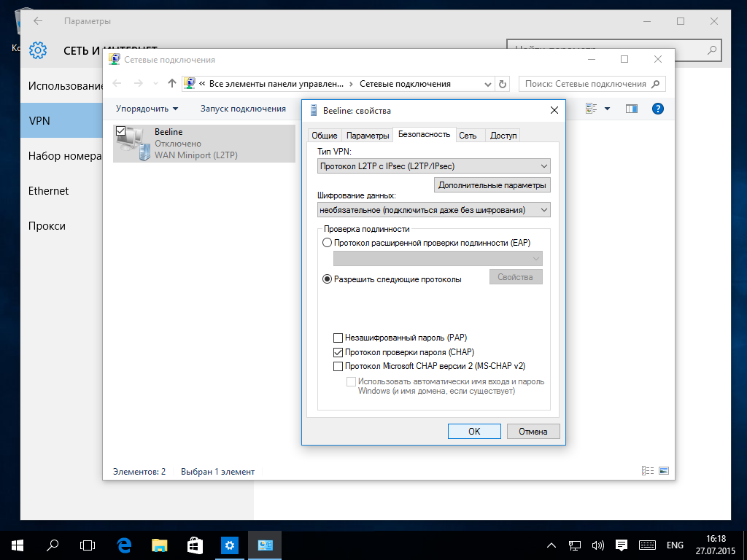Click Дополнительные параметры button
This screenshot has width=747, height=560.
point(492,185)
